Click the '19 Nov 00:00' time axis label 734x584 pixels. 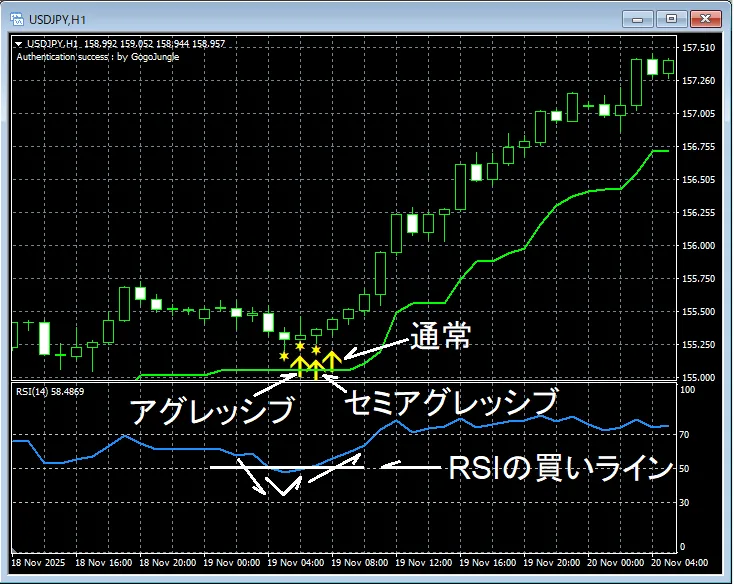[232, 562]
